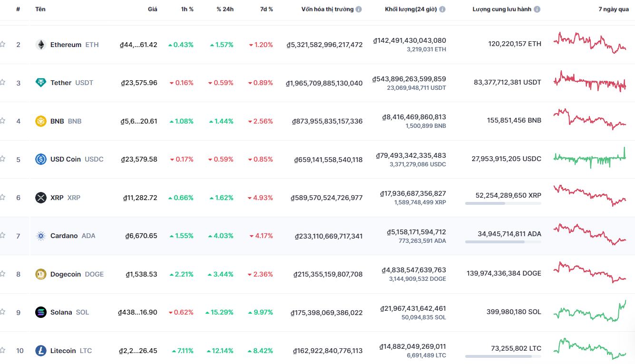Sort the table by the Giá column

(x=152, y=9)
